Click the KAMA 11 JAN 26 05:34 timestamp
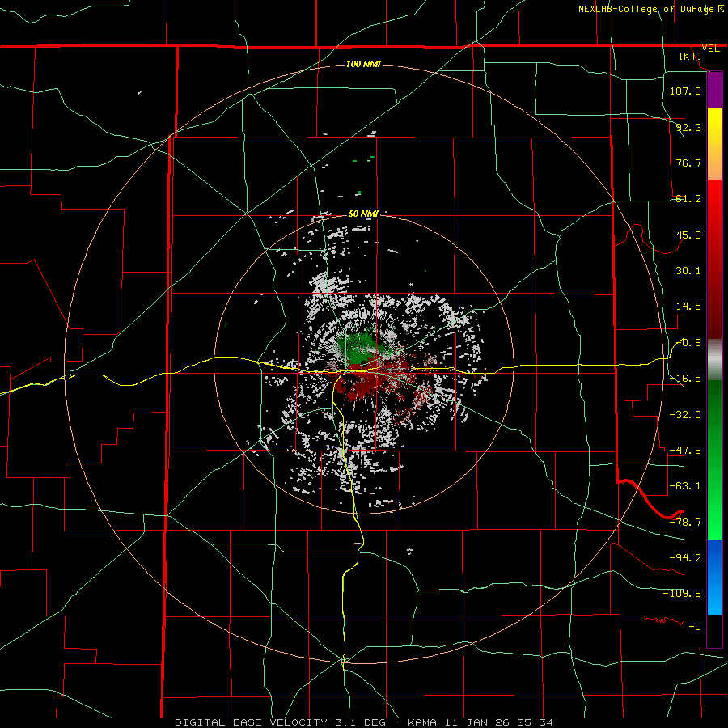Screen dimensions: 728x728 pyautogui.click(x=480, y=722)
